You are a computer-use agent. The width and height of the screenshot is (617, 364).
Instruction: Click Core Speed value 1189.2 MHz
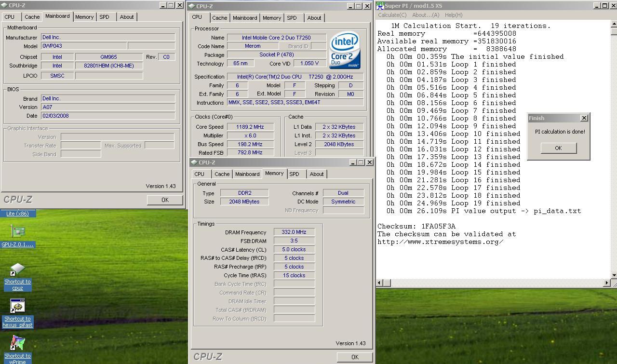(250, 127)
